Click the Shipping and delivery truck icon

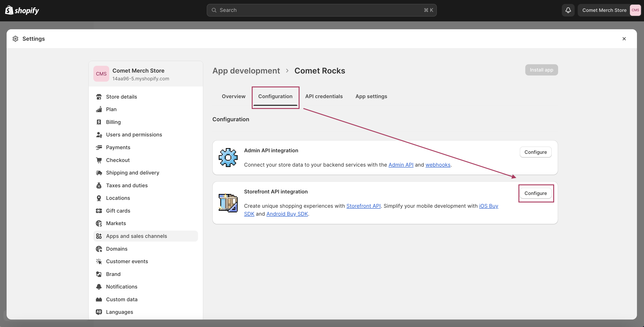pyautogui.click(x=99, y=173)
